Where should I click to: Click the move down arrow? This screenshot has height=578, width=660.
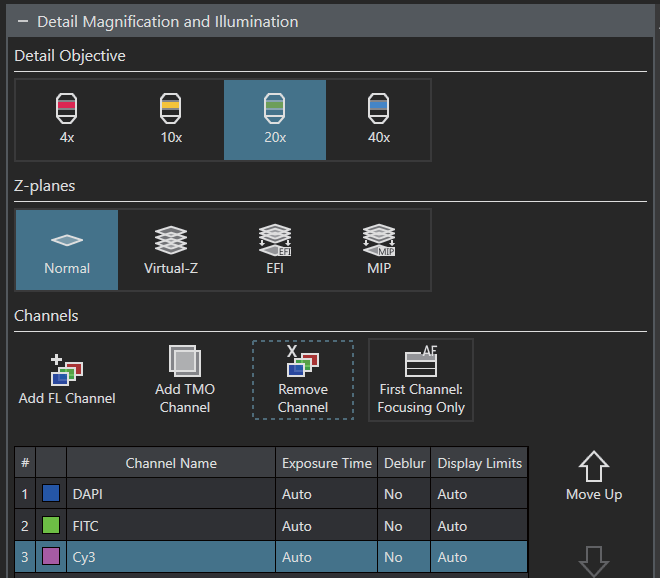click(x=594, y=562)
